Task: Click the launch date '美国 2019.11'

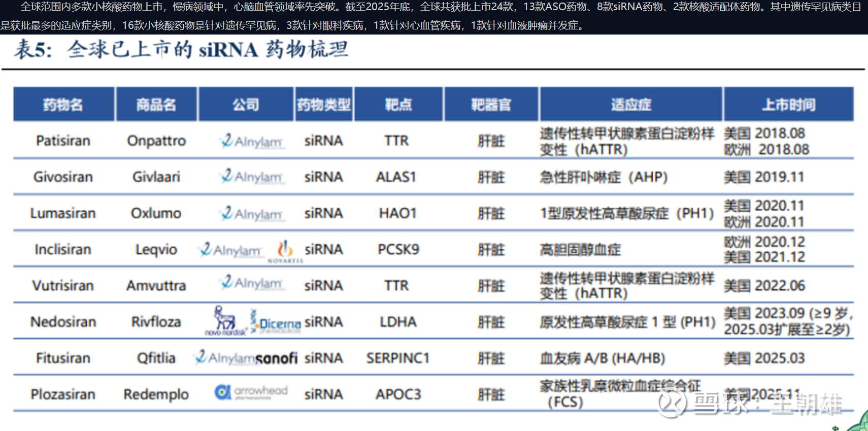Action: coord(764,177)
